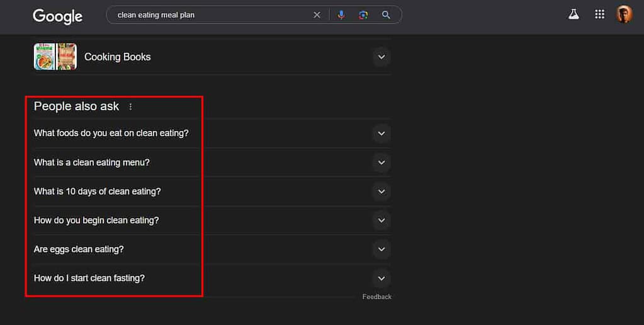Expand "What foods do you eat on clean eating?"
644x325 pixels.
pyautogui.click(x=381, y=134)
